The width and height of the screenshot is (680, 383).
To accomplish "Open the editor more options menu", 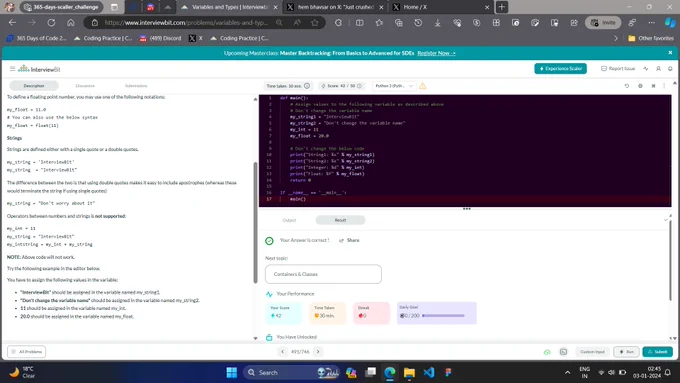I will (664, 86).
